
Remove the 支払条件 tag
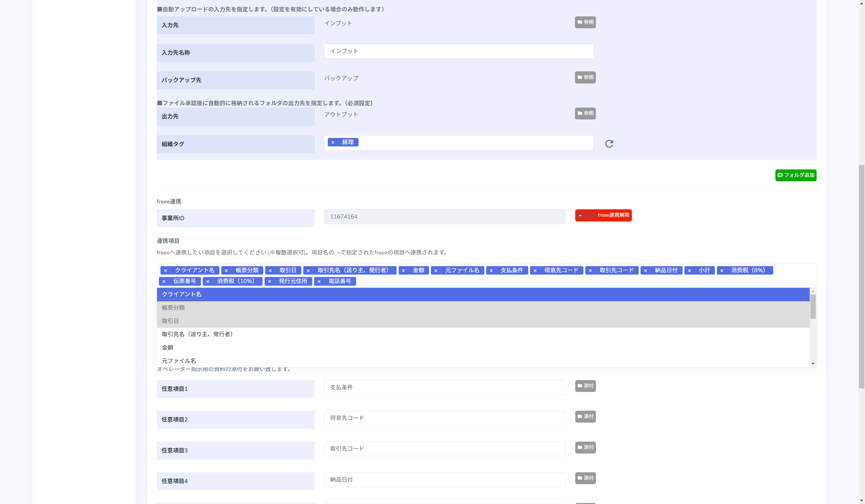[491, 271]
